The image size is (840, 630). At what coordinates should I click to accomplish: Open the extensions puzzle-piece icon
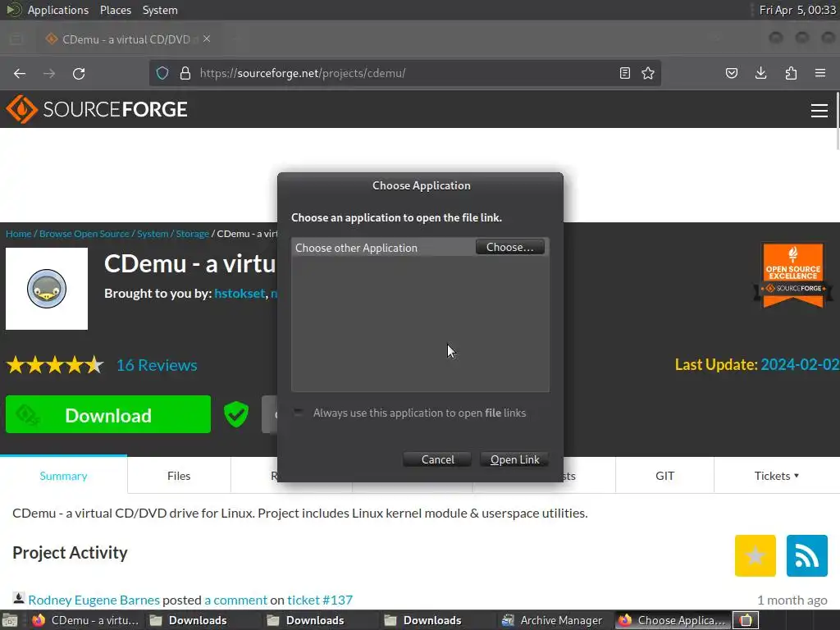click(791, 73)
